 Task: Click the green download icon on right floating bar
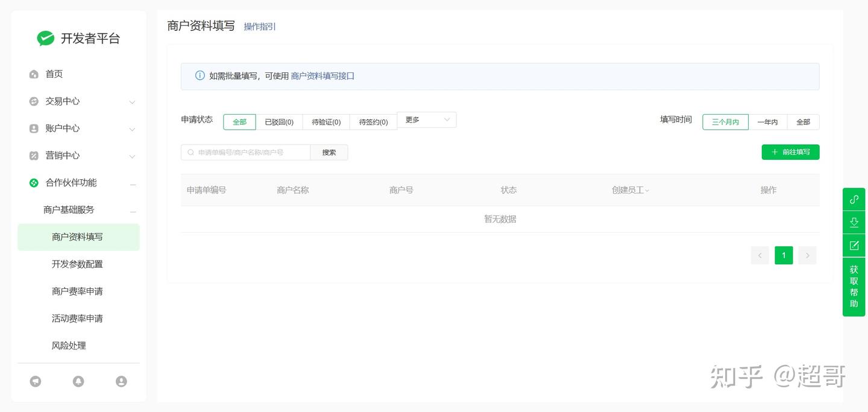[854, 222]
